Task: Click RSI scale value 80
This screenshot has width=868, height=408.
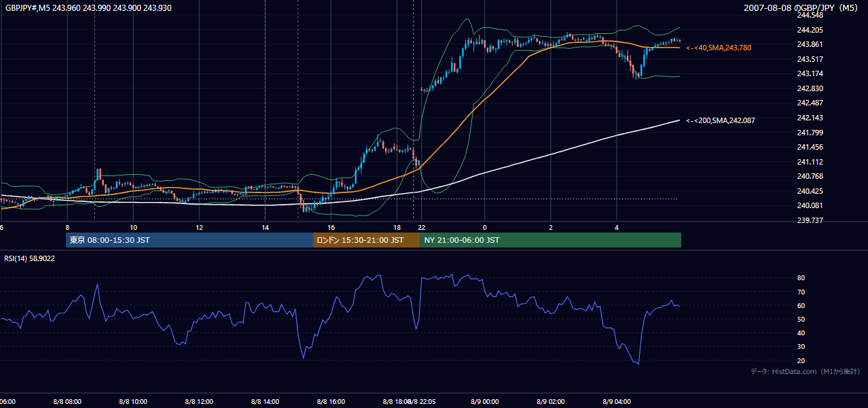Action: (x=801, y=278)
